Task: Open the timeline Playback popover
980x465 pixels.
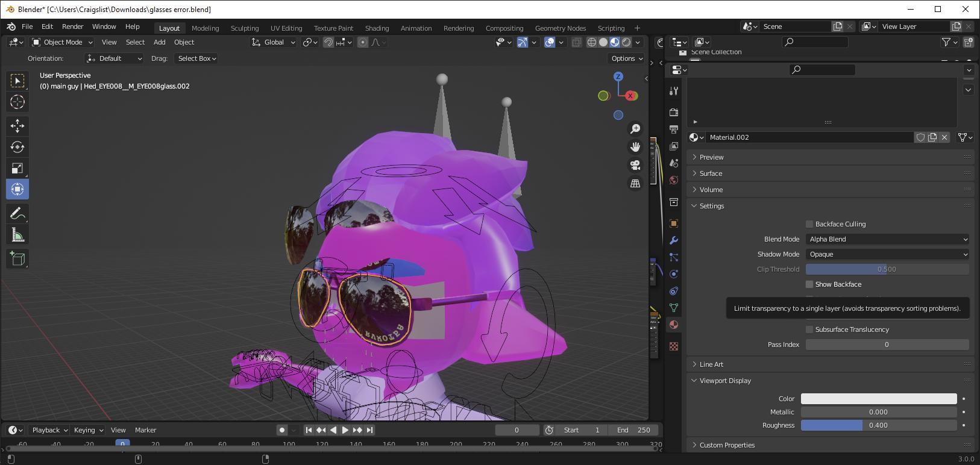Action: click(49, 430)
